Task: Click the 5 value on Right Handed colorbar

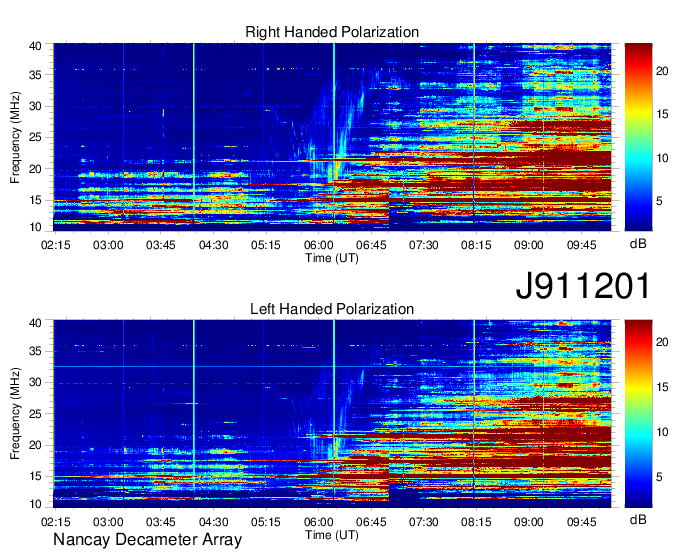Action: [x=659, y=201]
